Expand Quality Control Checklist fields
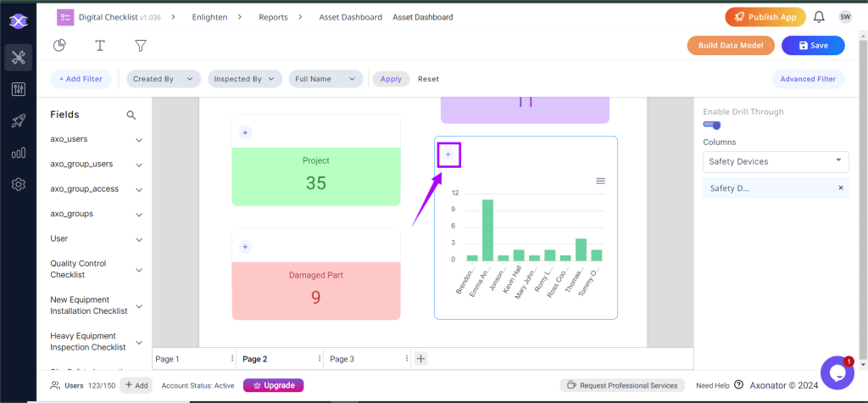Screen dimensions: 868x403 pyautogui.click(x=139, y=270)
